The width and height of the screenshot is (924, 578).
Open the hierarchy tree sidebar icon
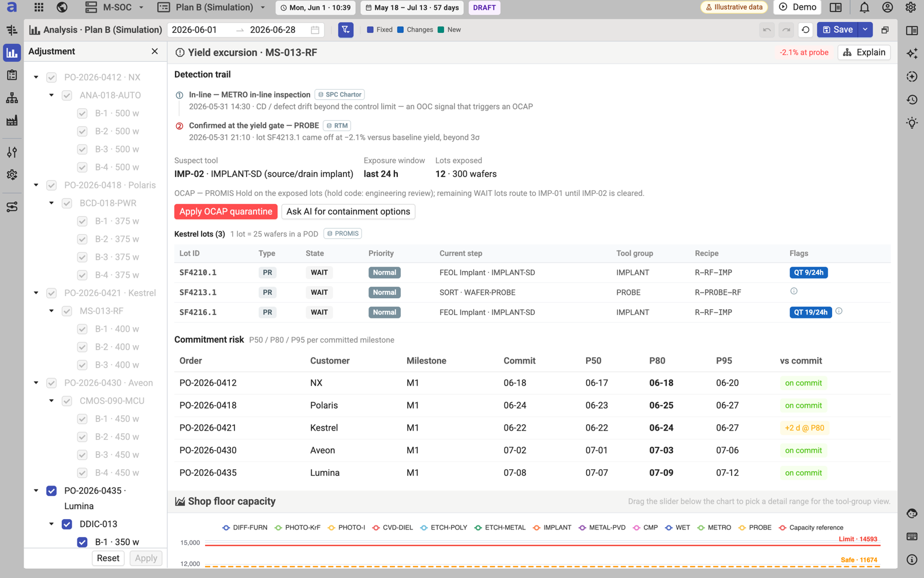(x=12, y=98)
